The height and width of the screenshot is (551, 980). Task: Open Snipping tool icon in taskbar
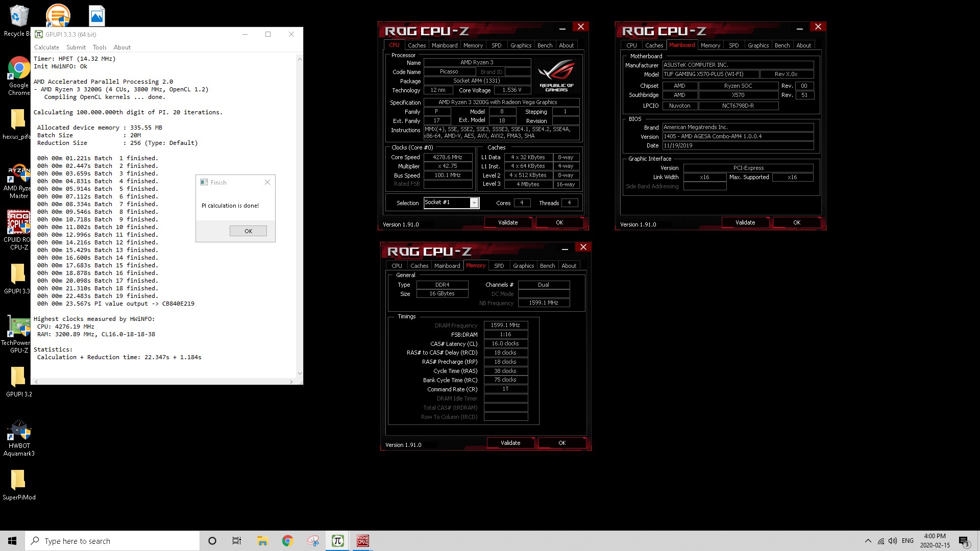[x=313, y=541]
